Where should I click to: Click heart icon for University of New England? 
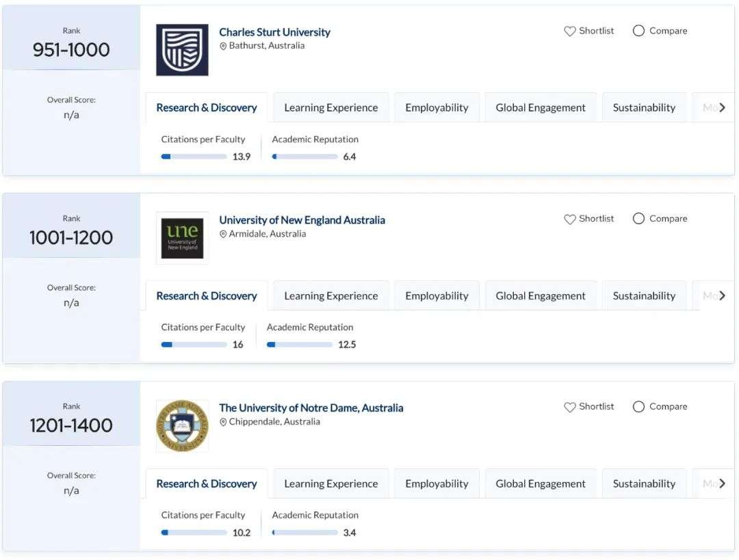click(570, 219)
